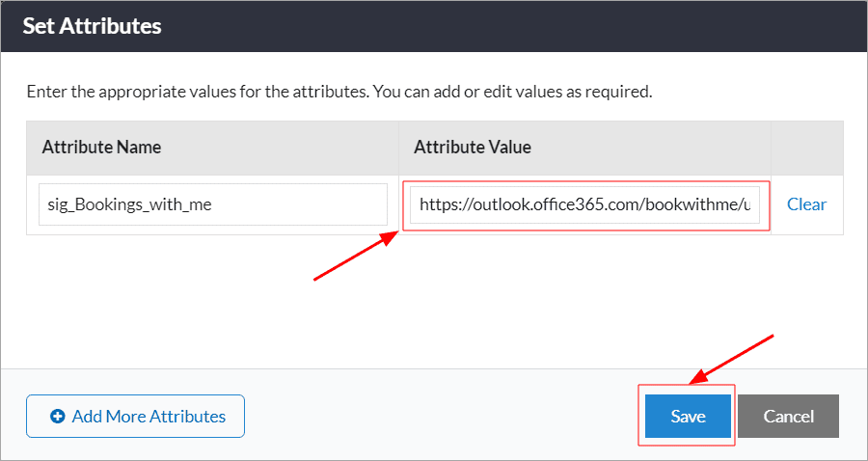Click the red arrow pointing at Save
868x461 pixels.
(x=731, y=359)
